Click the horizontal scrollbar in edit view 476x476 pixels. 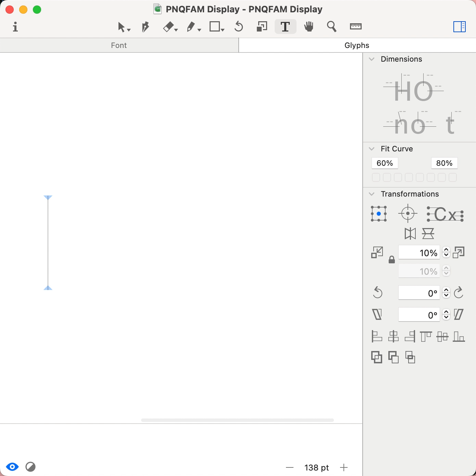coord(237,420)
